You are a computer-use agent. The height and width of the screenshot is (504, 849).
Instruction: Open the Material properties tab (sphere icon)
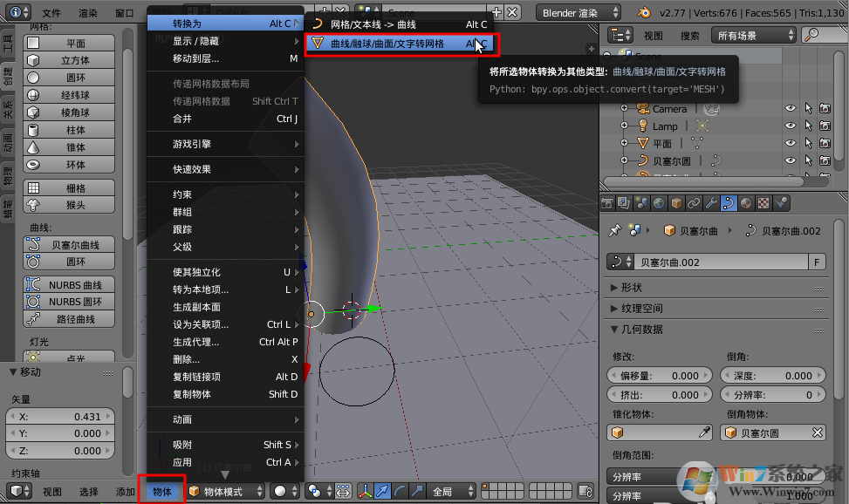(744, 202)
